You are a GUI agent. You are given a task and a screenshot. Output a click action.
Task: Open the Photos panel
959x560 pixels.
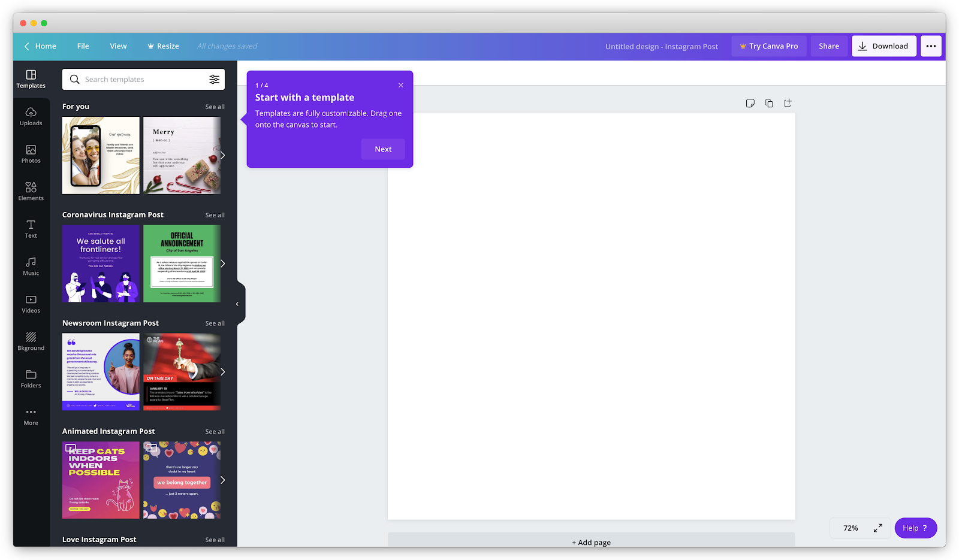(31, 154)
